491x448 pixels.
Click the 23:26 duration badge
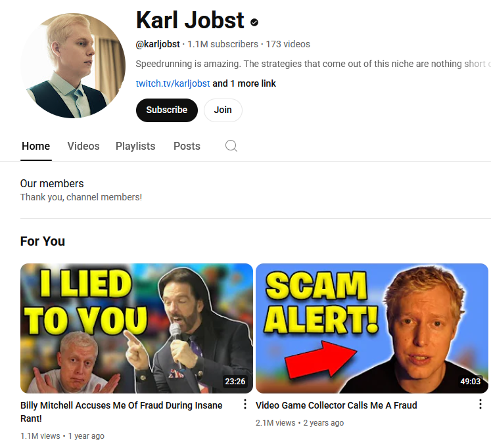[x=235, y=382]
